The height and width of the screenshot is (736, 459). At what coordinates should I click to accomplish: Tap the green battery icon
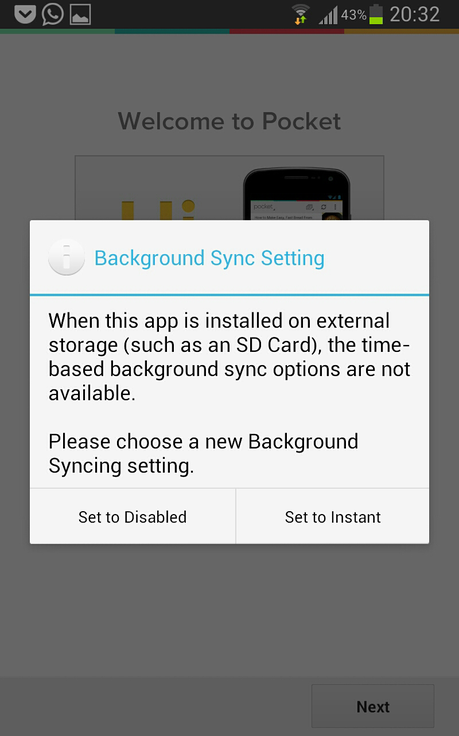coord(376,14)
